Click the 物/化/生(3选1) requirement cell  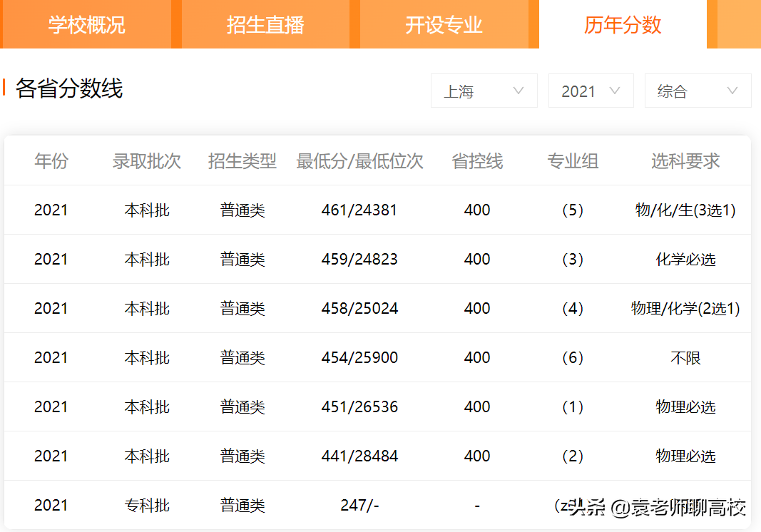click(x=685, y=210)
